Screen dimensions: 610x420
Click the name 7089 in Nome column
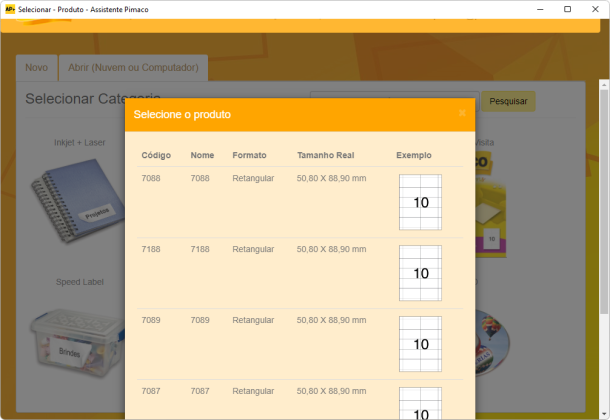click(x=200, y=320)
